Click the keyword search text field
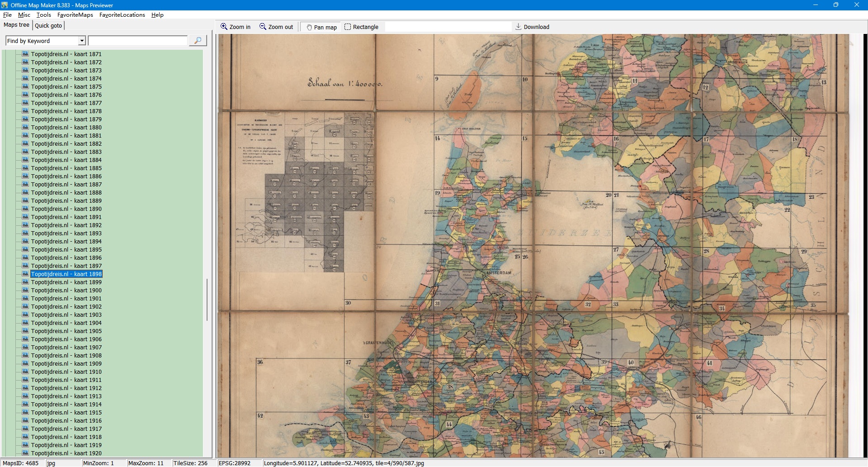The width and height of the screenshot is (868, 467). pyautogui.click(x=137, y=41)
